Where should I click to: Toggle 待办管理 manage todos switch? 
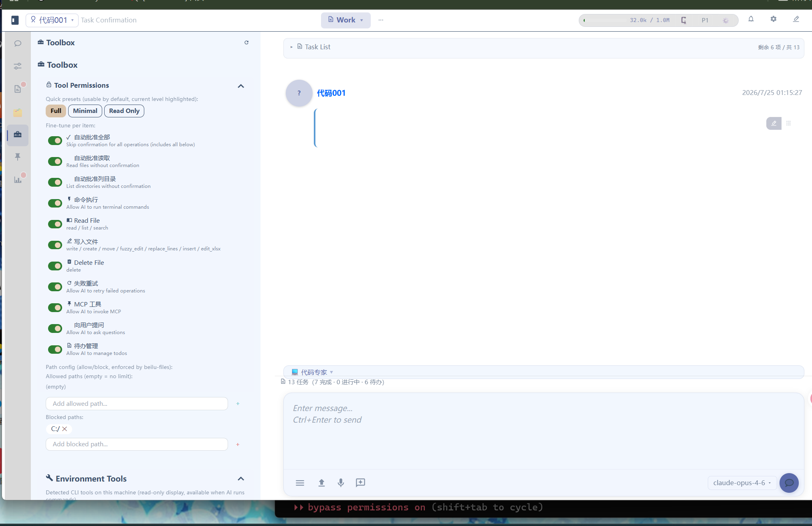[55, 349]
